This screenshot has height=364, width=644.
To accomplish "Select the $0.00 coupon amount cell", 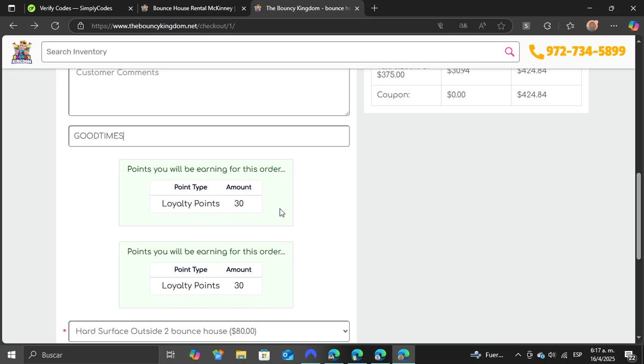I will [x=476, y=95].
